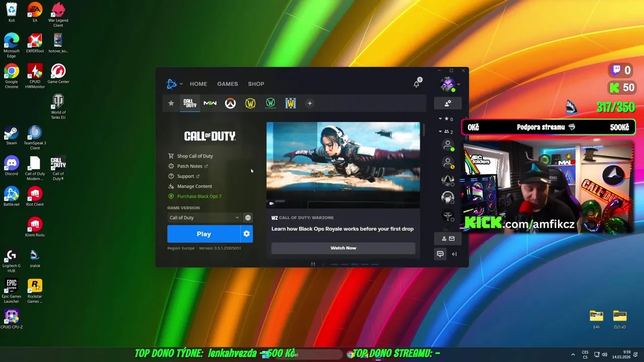
Task: Click the news panel scrollbar
Action: coord(424,130)
